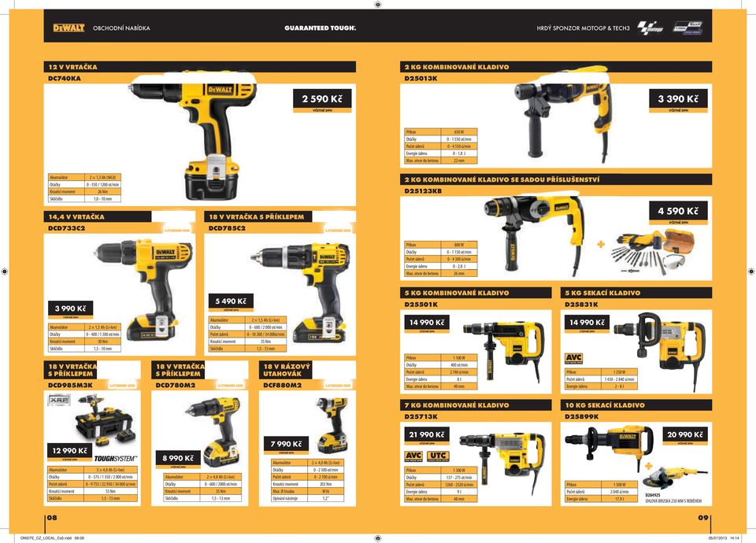Click the 3 990 Kč price tag

(x=70, y=309)
